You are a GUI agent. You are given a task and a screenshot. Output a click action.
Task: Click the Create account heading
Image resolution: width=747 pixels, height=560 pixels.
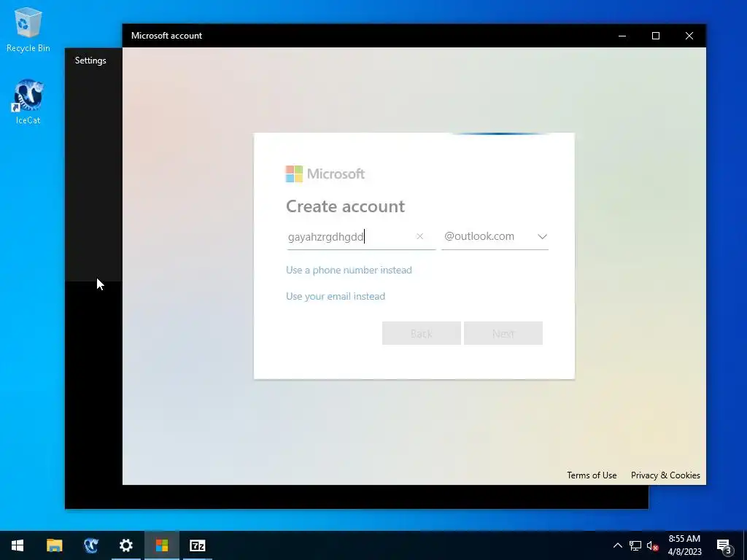point(345,206)
